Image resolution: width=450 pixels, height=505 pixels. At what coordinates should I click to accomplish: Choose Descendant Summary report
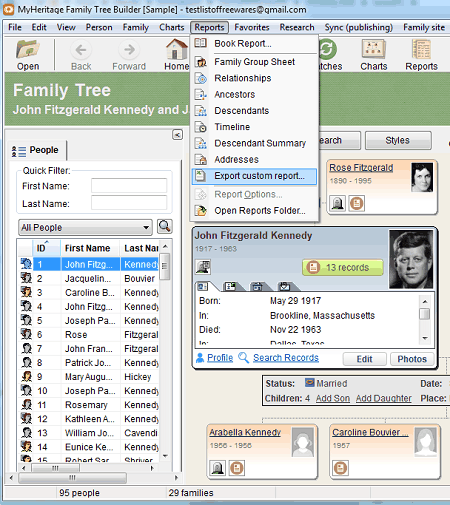coord(254,143)
